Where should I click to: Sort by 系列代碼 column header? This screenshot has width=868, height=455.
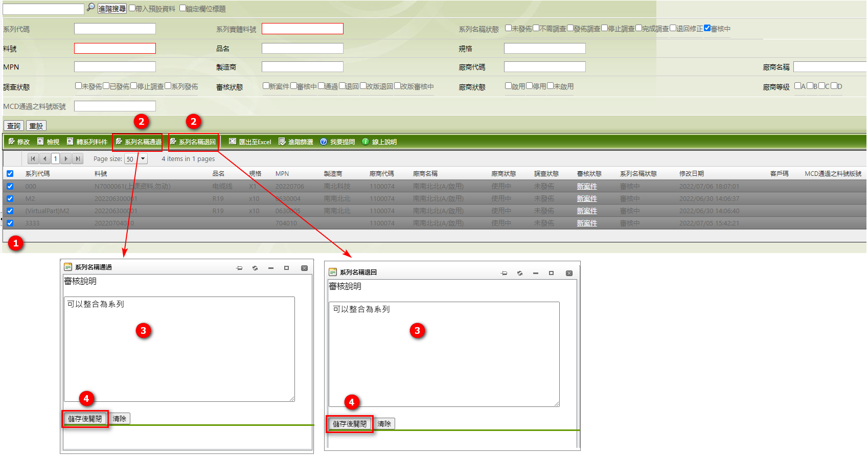click(x=38, y=174)
